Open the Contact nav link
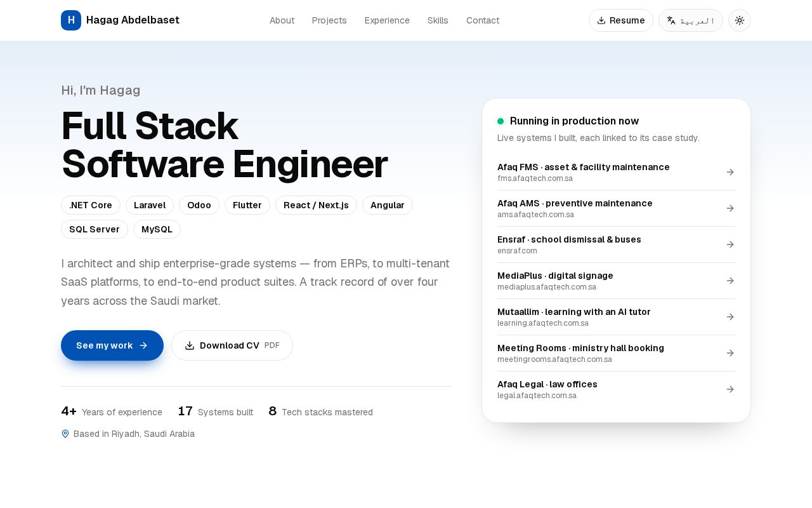Screen dimensions: 812x508 (483, 20)
